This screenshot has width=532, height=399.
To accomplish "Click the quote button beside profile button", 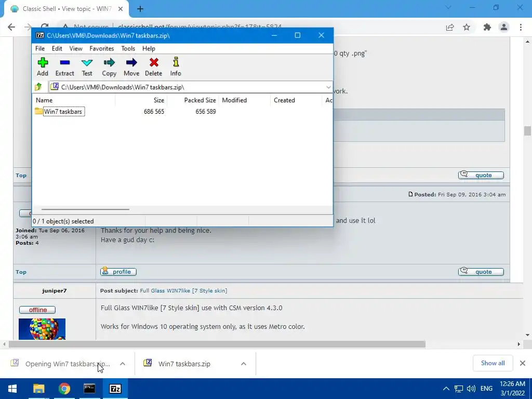I will click(481, 271).
